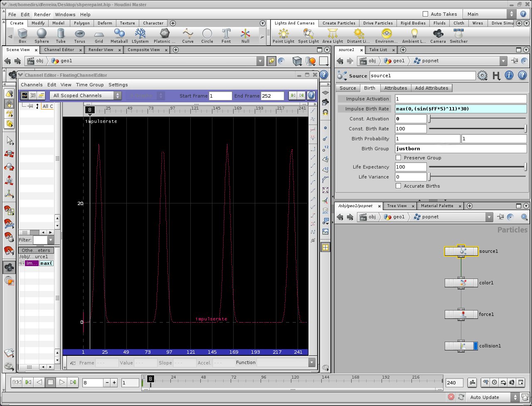This screenshot has width=532, height=406.
Task: Click the force1 node in network
Action: 461,314
